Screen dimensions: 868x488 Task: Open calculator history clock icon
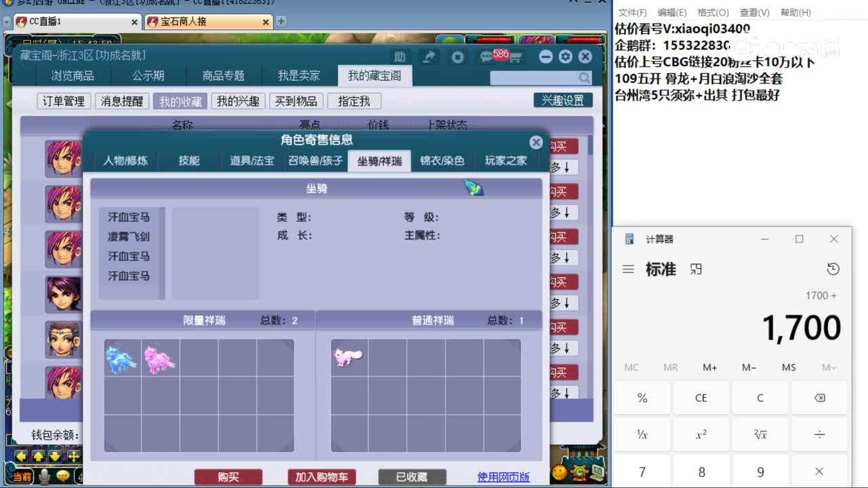833,269
